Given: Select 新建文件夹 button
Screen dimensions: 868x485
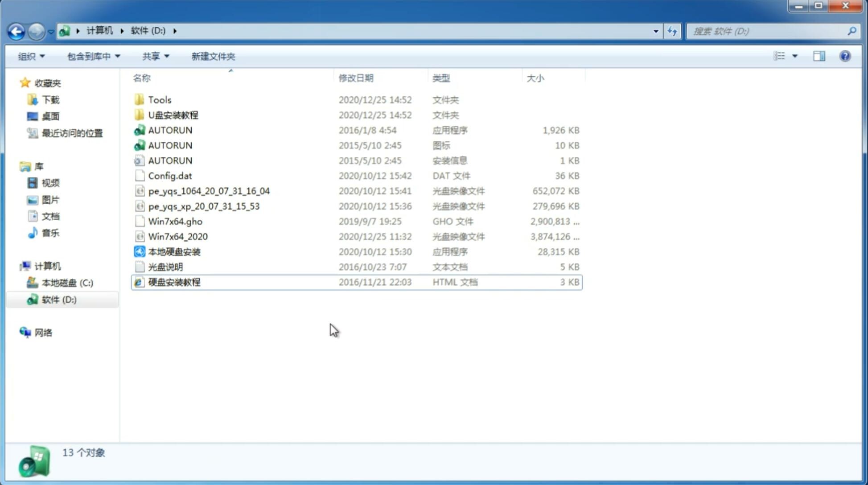Looking at the screenshot, I should click(x=213, y=56).
